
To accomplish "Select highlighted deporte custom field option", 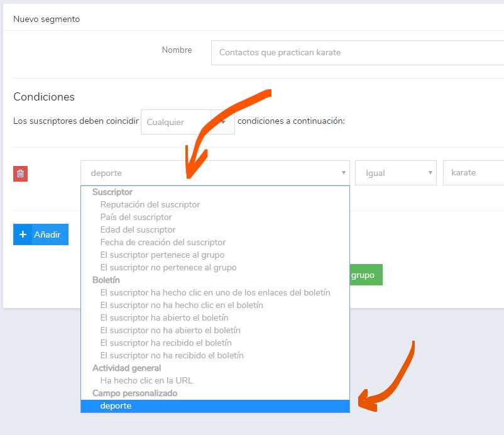I will pyautogui.click(x=215, y=405).
